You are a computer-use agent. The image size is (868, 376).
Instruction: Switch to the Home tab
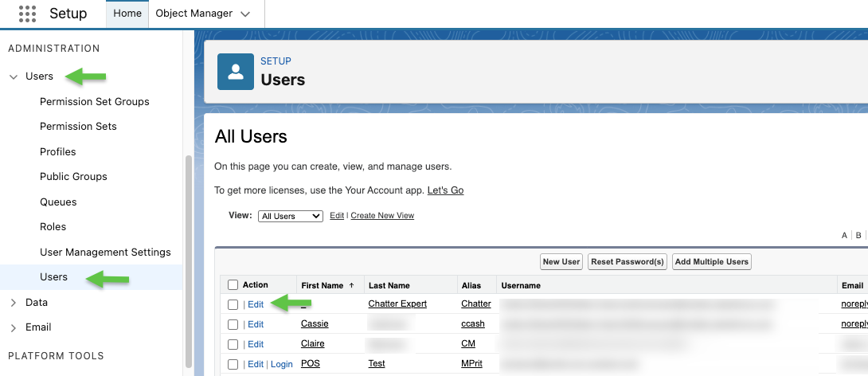pos(127,14)
